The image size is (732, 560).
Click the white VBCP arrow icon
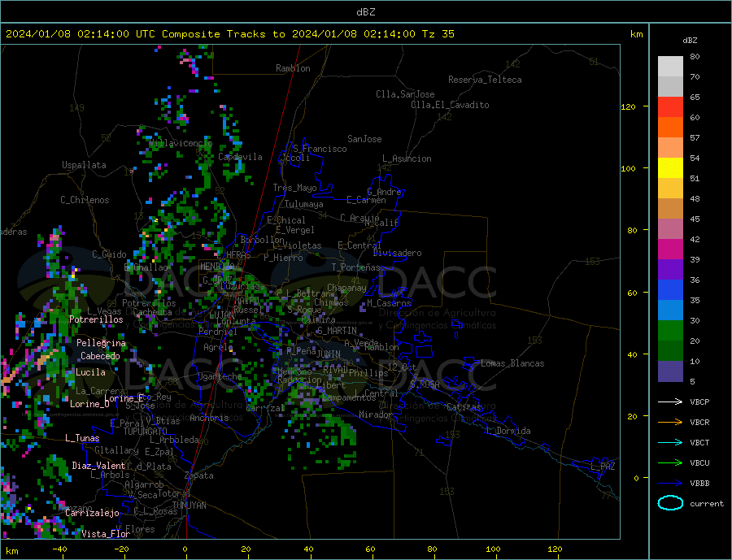(670, 402)
